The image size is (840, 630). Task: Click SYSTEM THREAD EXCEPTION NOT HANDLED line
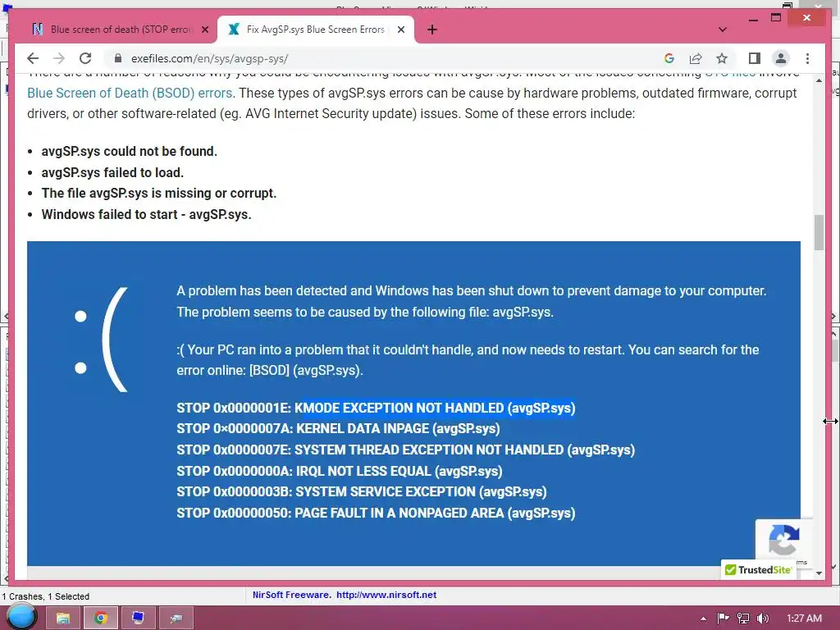(x=405, y=450)
